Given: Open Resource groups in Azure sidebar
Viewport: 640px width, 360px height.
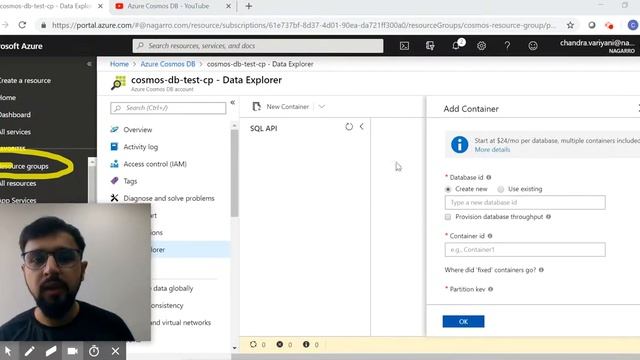Looking at the screenshot, I should 24,166.
